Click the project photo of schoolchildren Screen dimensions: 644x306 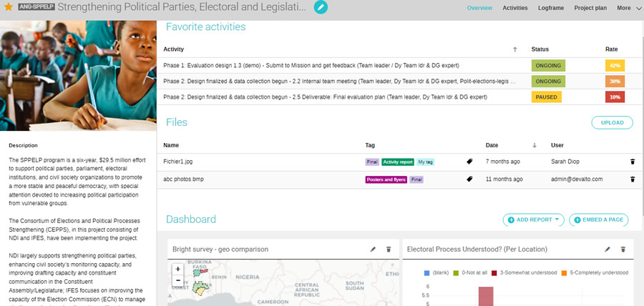pos(78,76)
